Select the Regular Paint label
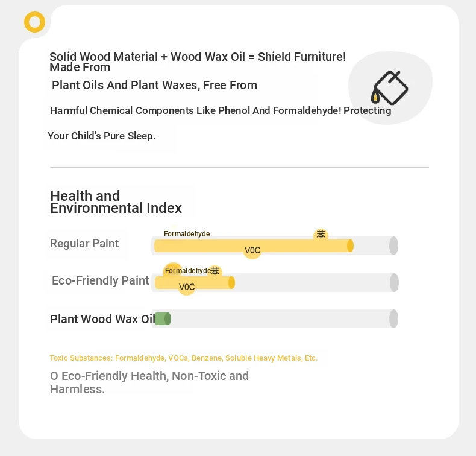Screen dimensions: 476x456 click(84, 244)
